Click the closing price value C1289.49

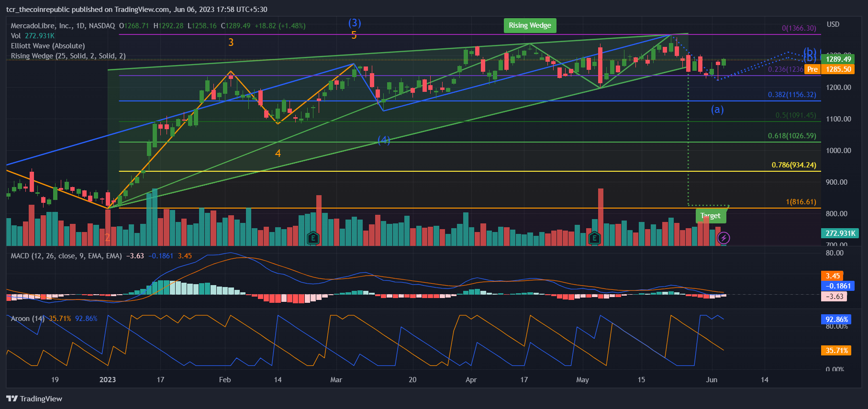pos(235,26)
